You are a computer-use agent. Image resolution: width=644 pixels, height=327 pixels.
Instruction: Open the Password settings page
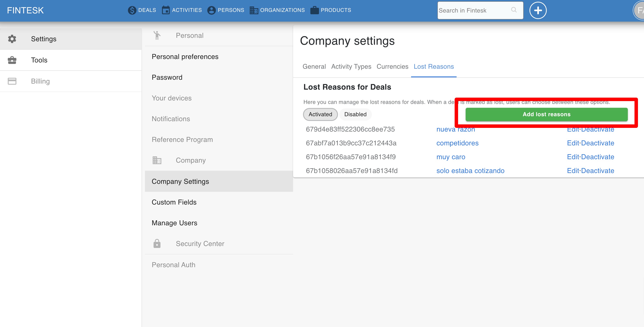coord(219,77)
